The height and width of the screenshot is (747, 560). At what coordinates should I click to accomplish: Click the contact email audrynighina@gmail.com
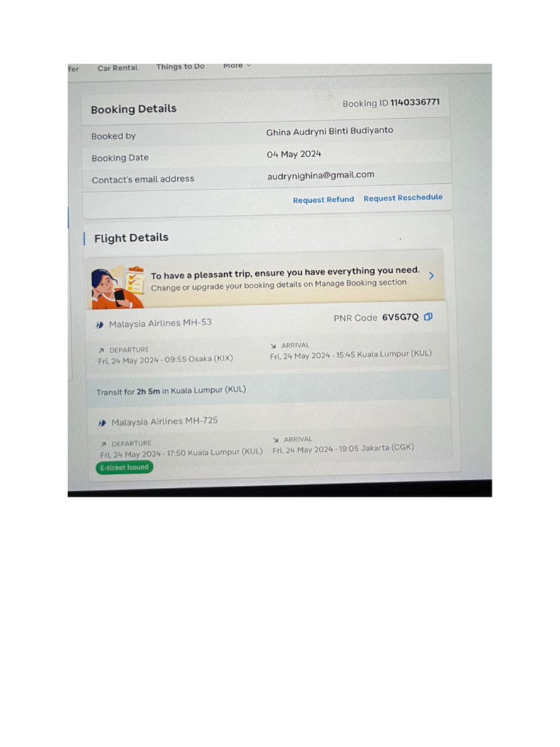[321, 175]
